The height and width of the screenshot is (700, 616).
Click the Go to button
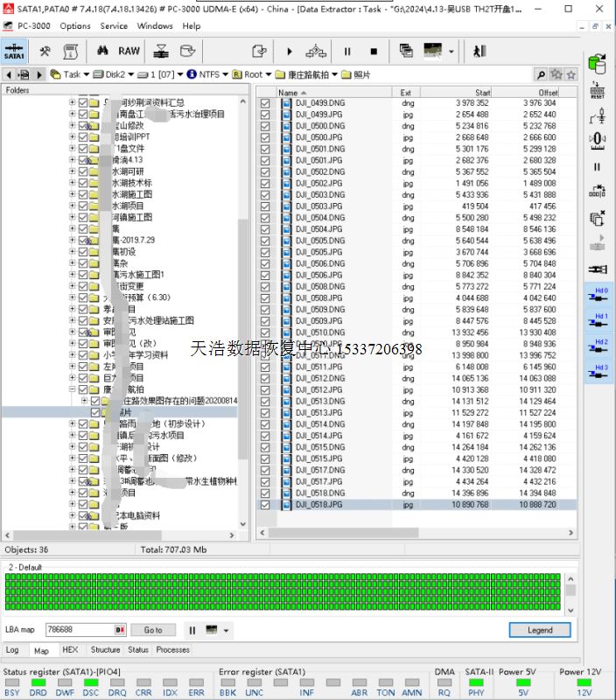tap(153, 630)
